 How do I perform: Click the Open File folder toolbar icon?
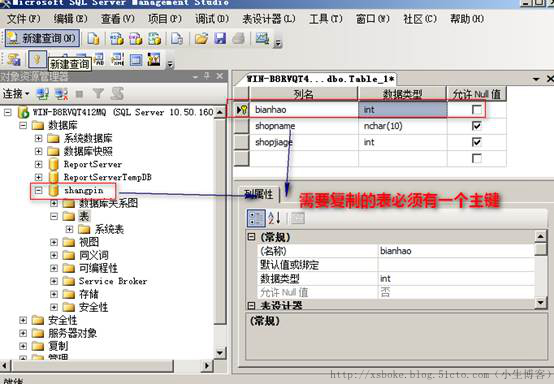coord(201,38)
